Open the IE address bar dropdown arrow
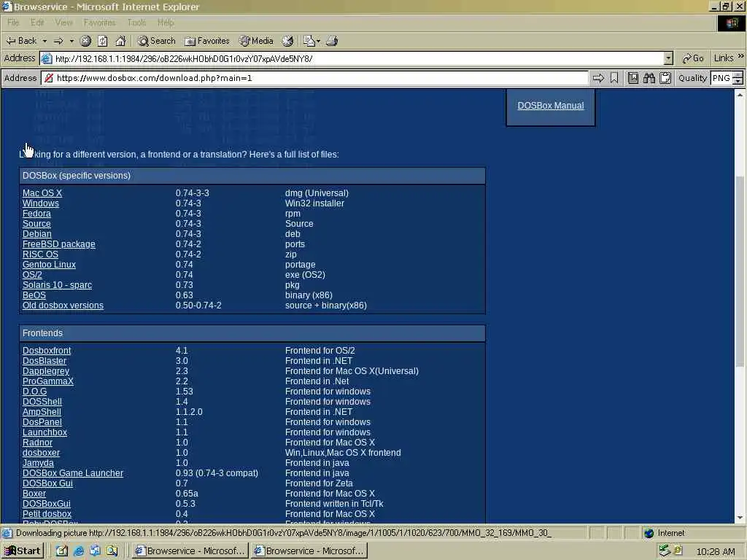Viewport: 747px width, 560px height. [x=668, y=58]
